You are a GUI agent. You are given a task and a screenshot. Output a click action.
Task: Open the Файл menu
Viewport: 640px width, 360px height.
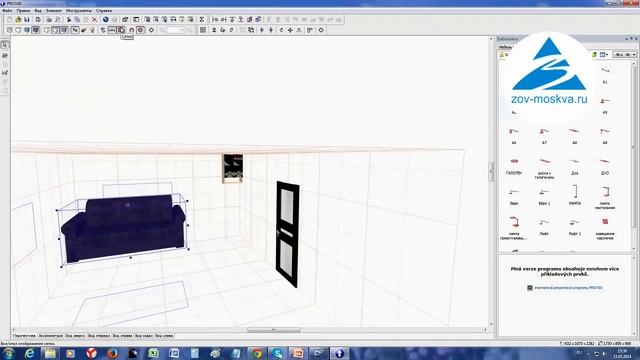pyautogui.click(x=7, y=11)
